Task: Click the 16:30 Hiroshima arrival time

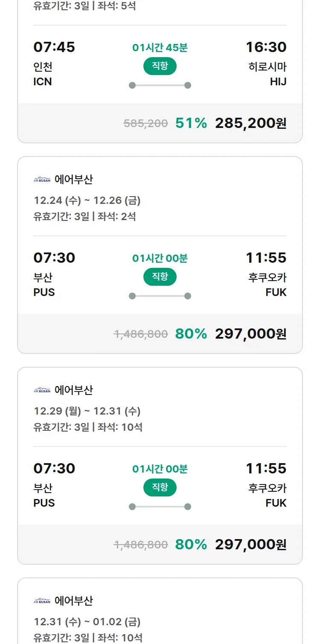Action: 266,47
